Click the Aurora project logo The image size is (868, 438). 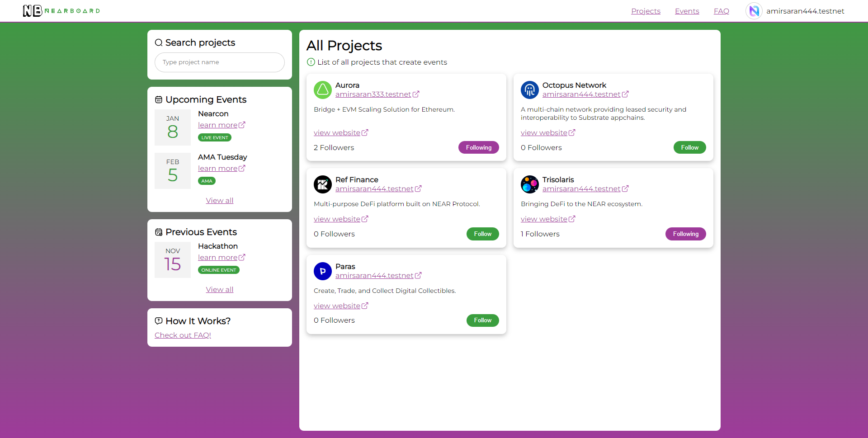point(323,90)
